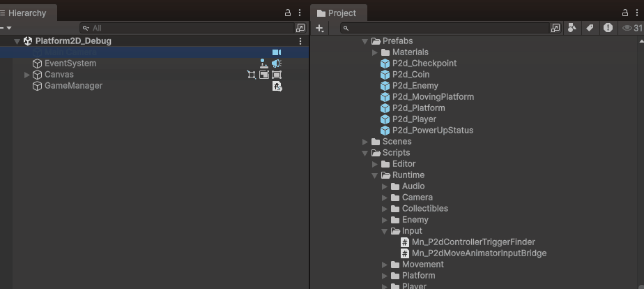
Task: Open Search by Import Log Type filter
Action: click(608, 28)
